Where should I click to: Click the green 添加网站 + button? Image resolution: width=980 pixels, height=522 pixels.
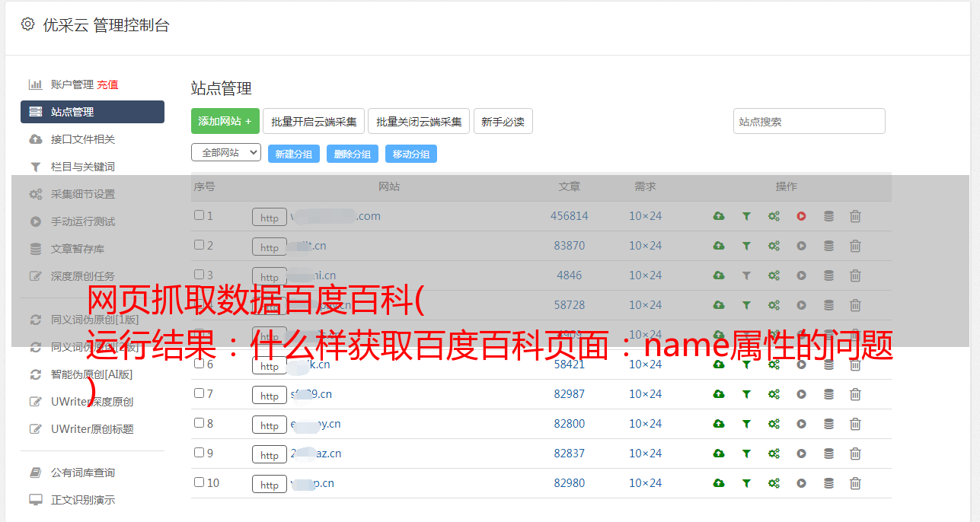coord(225,121)
